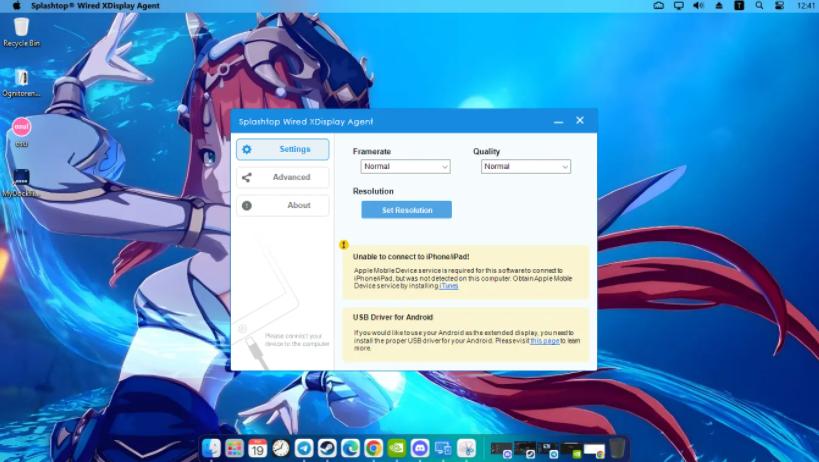The width and height of the screenshot is (819, 462).
Task: Click Splashtop Wired XDisplay Agent menu title
Action: (x=96, y=6)
